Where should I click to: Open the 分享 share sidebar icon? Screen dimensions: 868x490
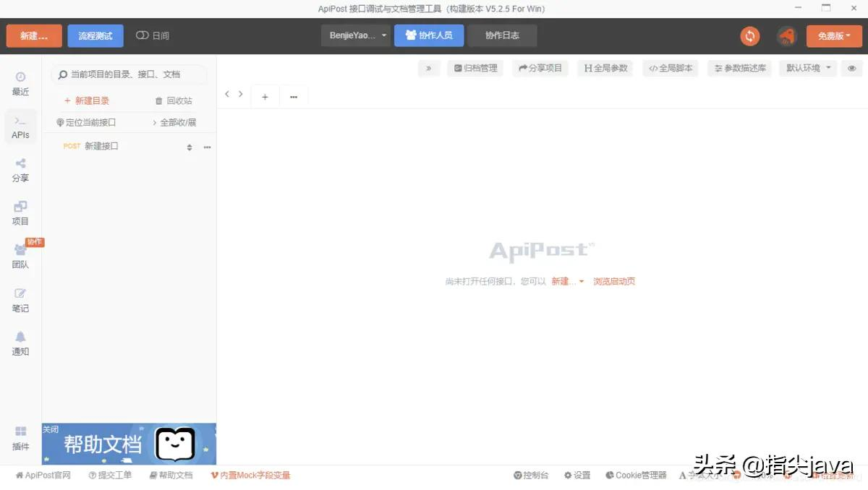20,171
